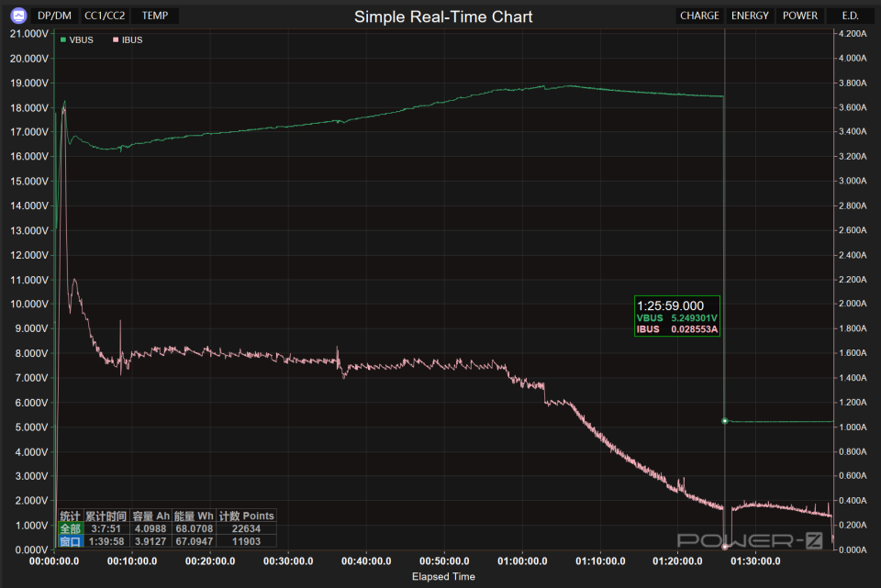Open the DP/DM chart tab
The height and width of the screenshot is (588, 881).
(54, 16)
